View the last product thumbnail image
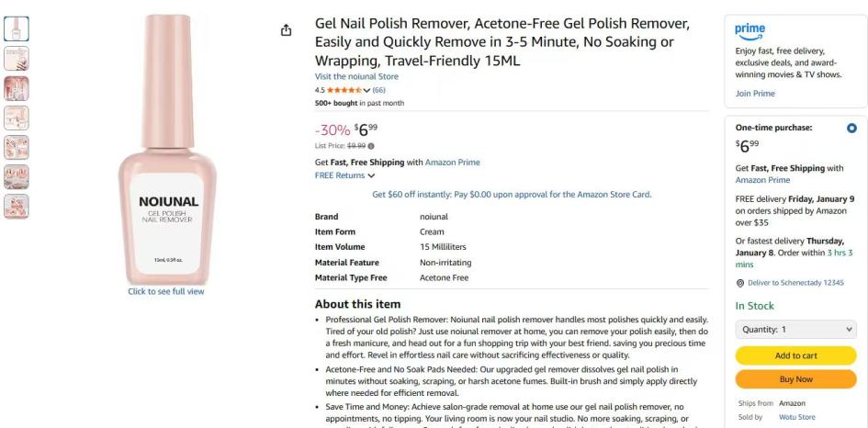 (17, 206)
